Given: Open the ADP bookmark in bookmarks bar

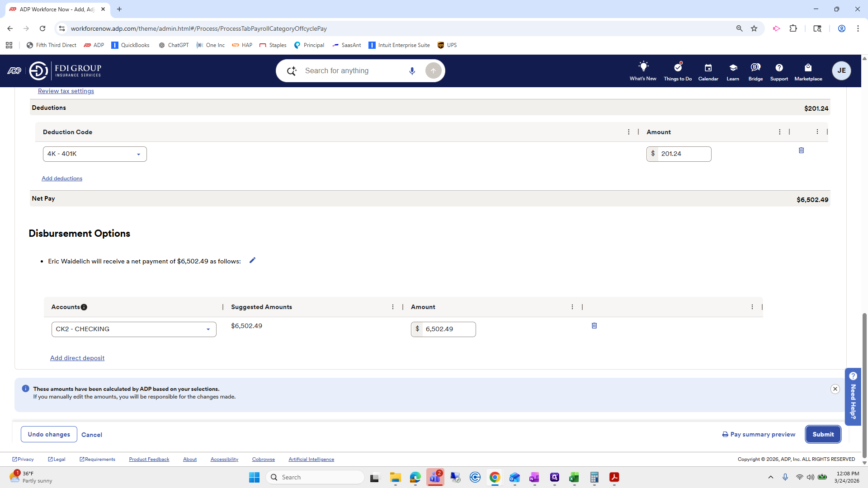Looking at the screenshot, I should tap(94, 45).
